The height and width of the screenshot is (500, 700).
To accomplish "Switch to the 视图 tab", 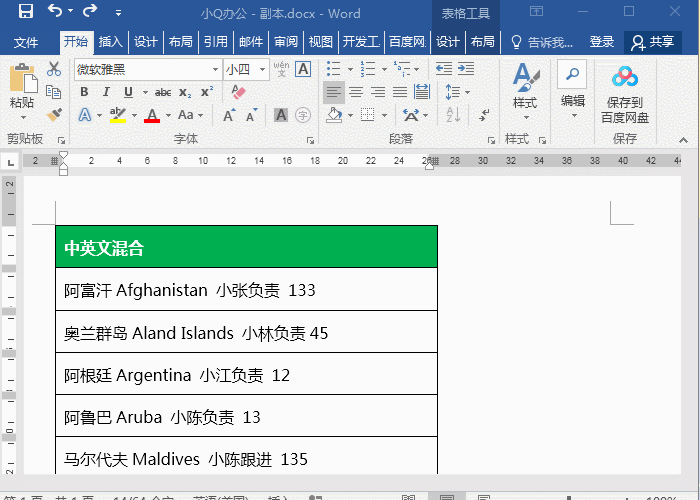I will pyautogui.click(x=321, y=42).
